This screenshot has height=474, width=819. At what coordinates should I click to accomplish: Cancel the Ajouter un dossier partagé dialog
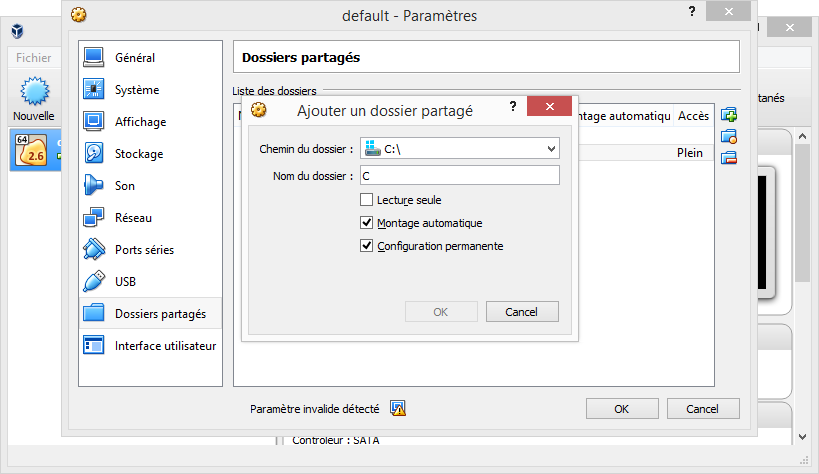tap(522, 312)
